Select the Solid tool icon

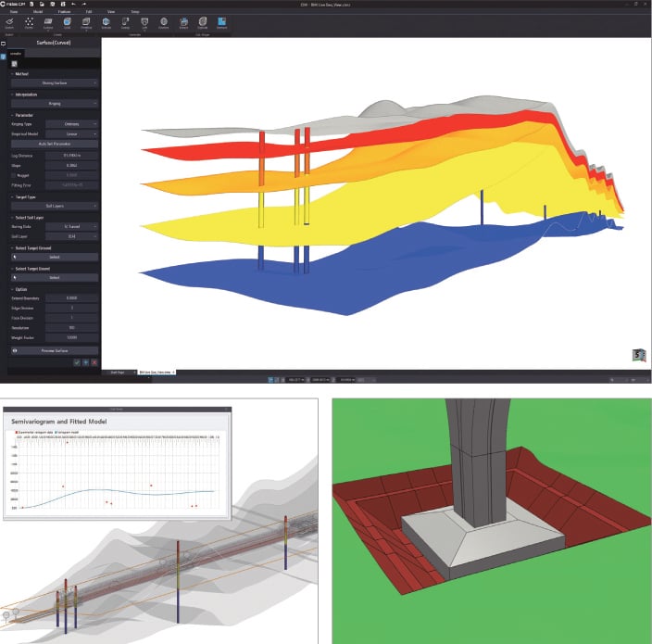click(x=67, y=23)
